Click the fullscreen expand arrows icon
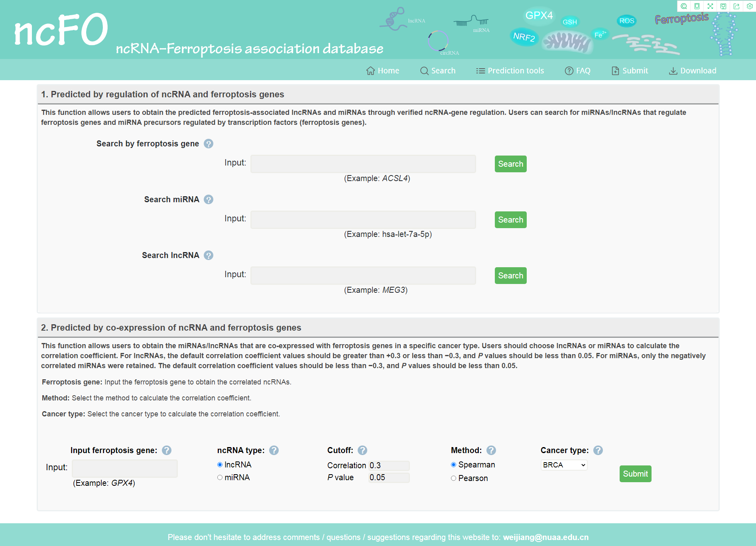Image resolution: width=756 pixels, height=546 pixels. 710,6
